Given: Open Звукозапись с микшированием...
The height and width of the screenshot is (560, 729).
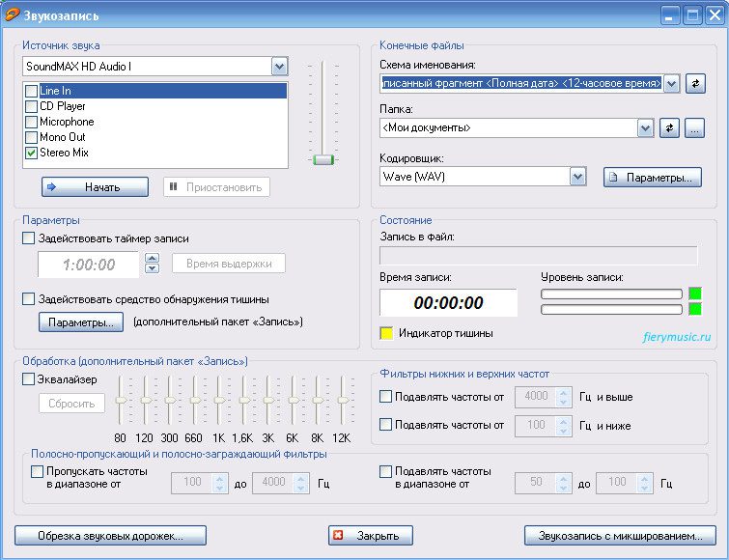Looking at the screenshot, I should click(x=620, y=536).
